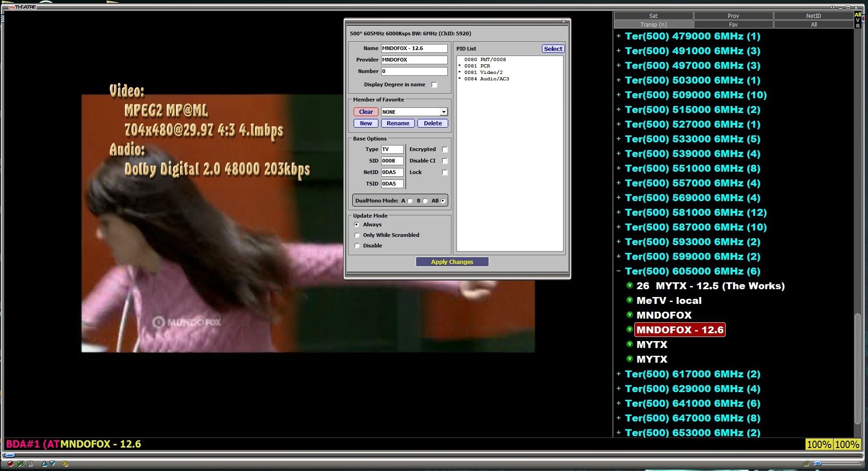This screenshot has height=471, width=868.
Task: Click the seek slider handle below the status line
Action: pyautogui.click(x=10, y=455)
